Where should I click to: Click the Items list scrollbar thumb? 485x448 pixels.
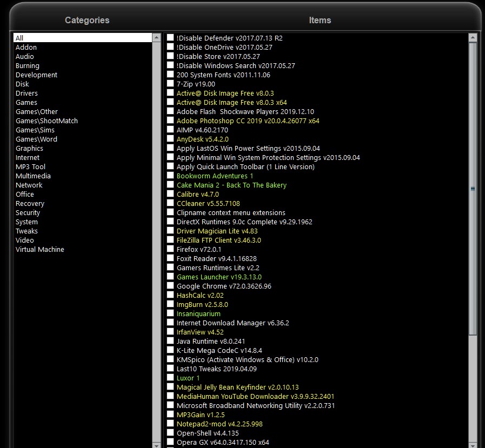473,189
